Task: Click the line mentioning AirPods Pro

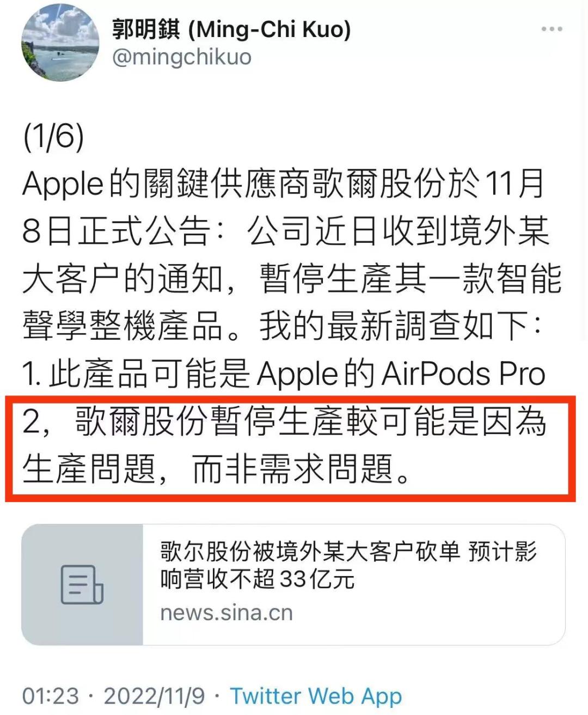Action: tap(284, 374)
